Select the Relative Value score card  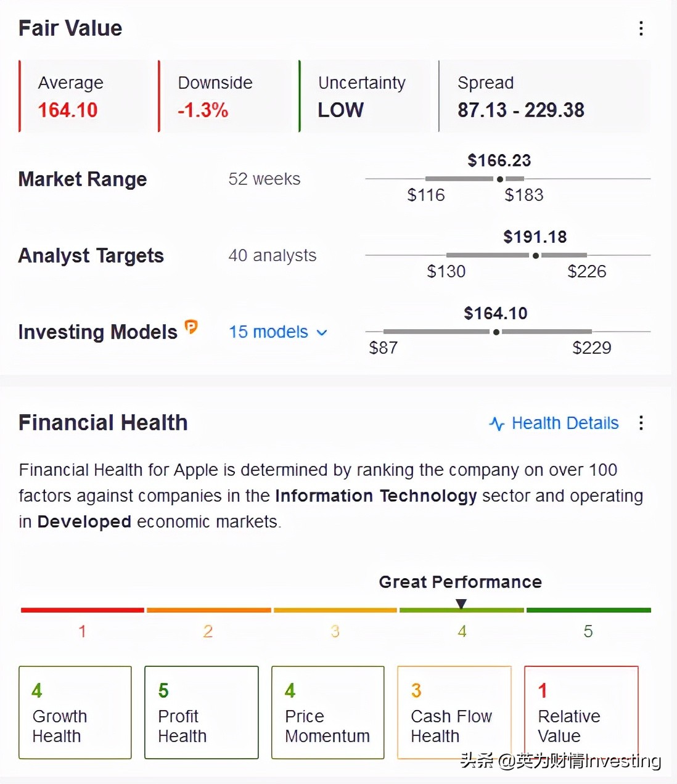pyautogui.click(x=581, y=713)
